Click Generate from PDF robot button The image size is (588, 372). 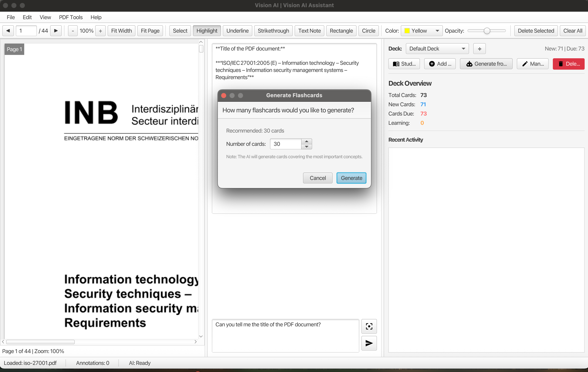point(486,64)
